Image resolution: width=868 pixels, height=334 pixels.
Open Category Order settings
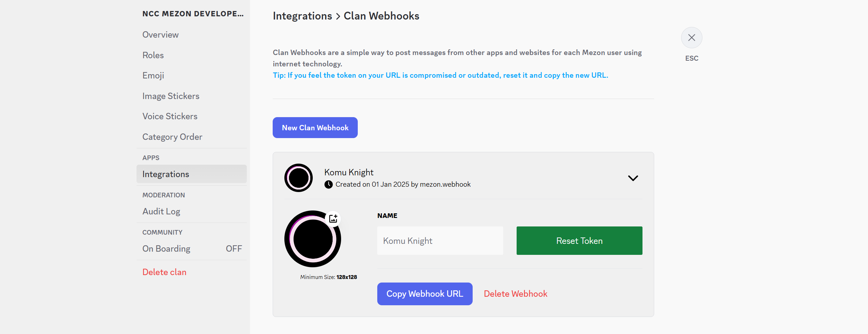point(172,137)
